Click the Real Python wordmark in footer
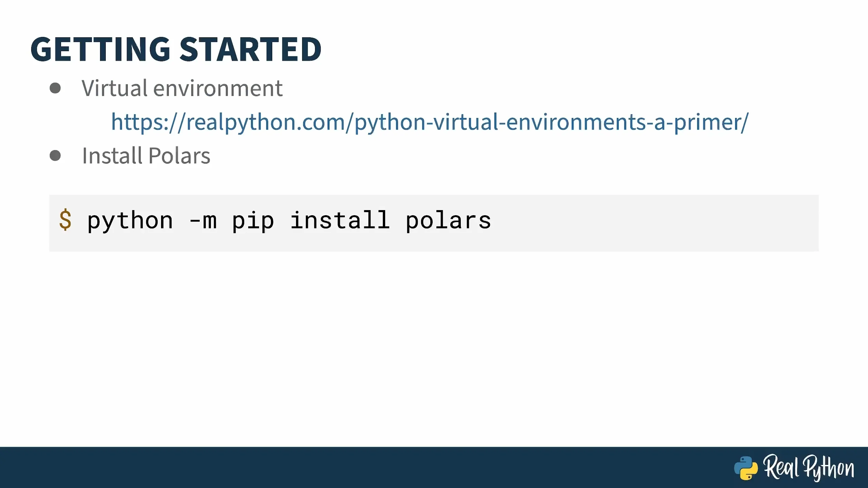This screenshot has height=488, width=868. click(x=808, y=468)
